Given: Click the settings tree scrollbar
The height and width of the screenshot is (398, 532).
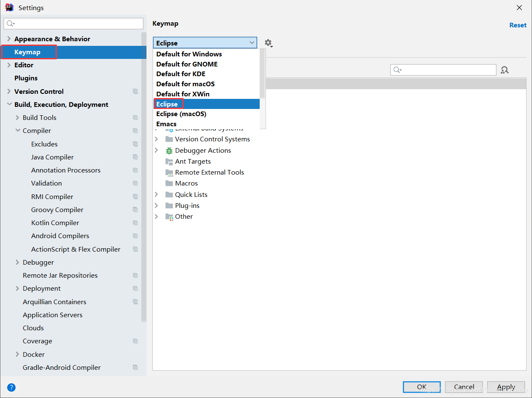Looking at the screenshot, I should click(x=144, y=177).
